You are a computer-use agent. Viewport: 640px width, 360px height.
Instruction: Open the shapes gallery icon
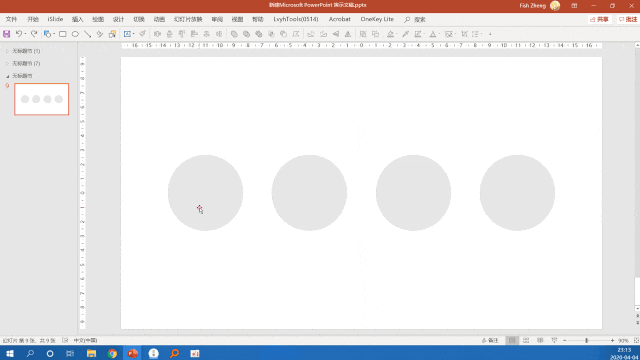click(x=47, y=34)
